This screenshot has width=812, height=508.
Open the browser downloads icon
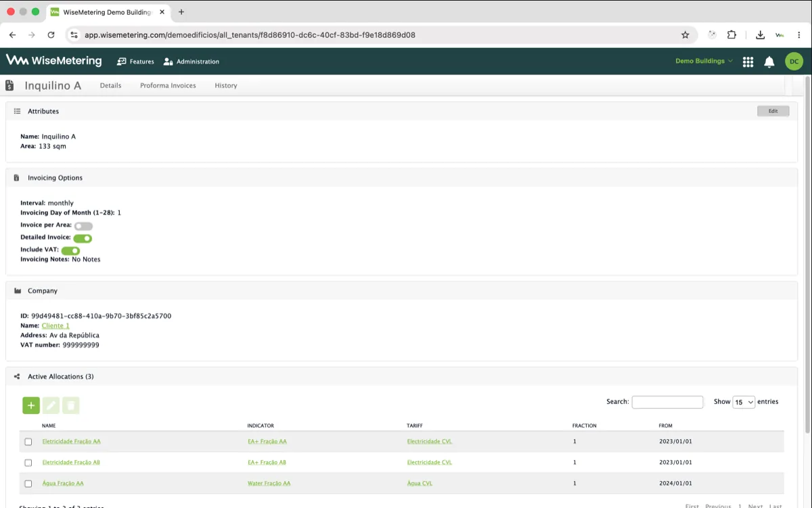761,35
